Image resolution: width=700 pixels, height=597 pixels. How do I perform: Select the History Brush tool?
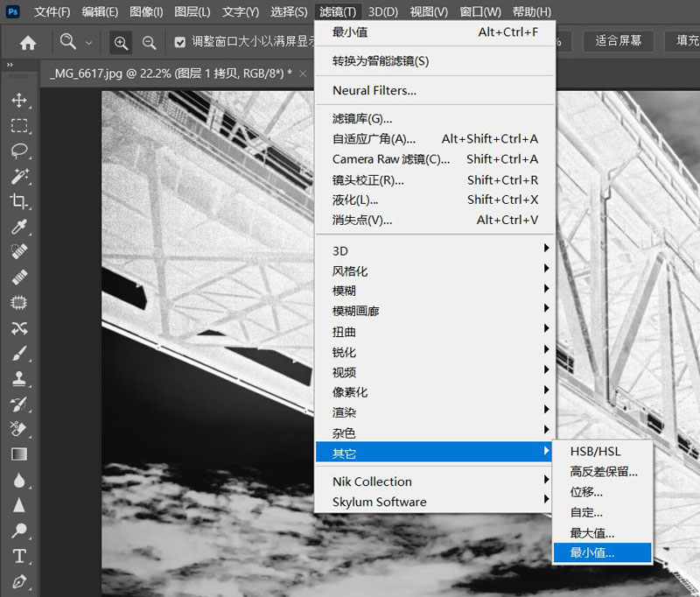(19, 404)
